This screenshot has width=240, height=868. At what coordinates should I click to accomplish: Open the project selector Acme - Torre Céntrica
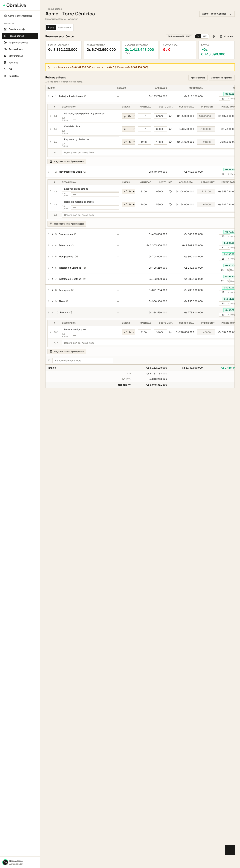[217, 14]
